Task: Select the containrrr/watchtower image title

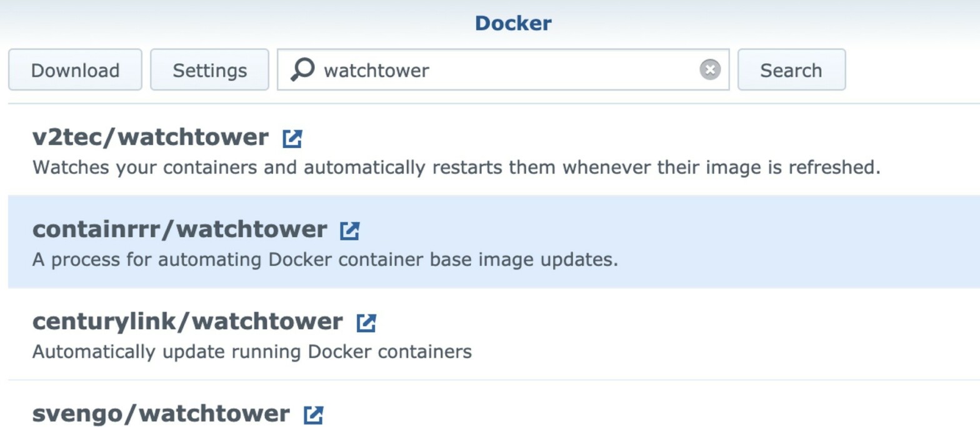Action: 179,230
